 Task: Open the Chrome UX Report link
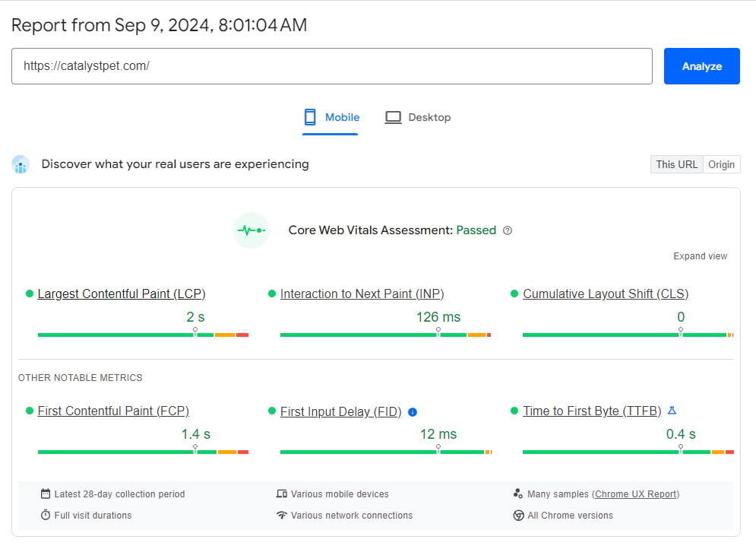coord(635,494)
